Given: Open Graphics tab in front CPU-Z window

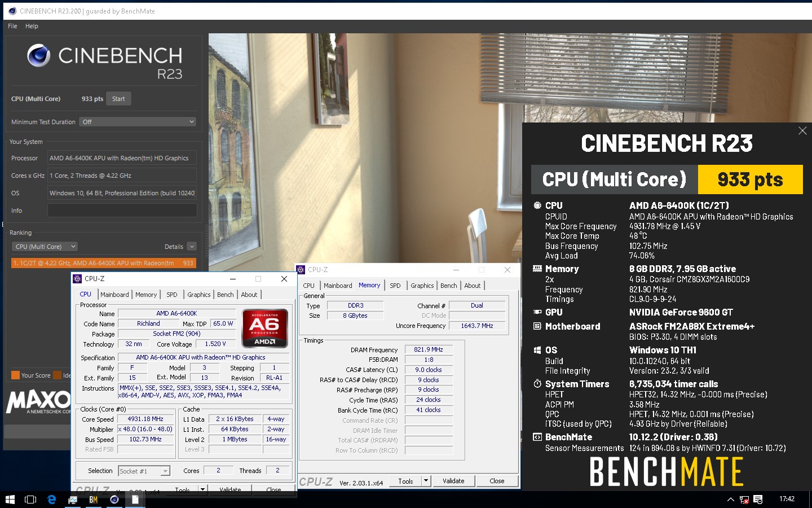Looking at the screenshot, I should [199, 295].
